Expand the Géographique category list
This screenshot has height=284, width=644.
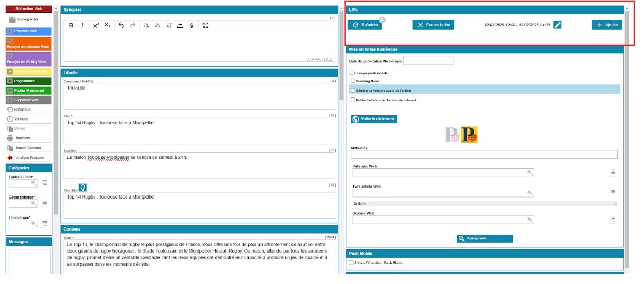coord(45,203)
